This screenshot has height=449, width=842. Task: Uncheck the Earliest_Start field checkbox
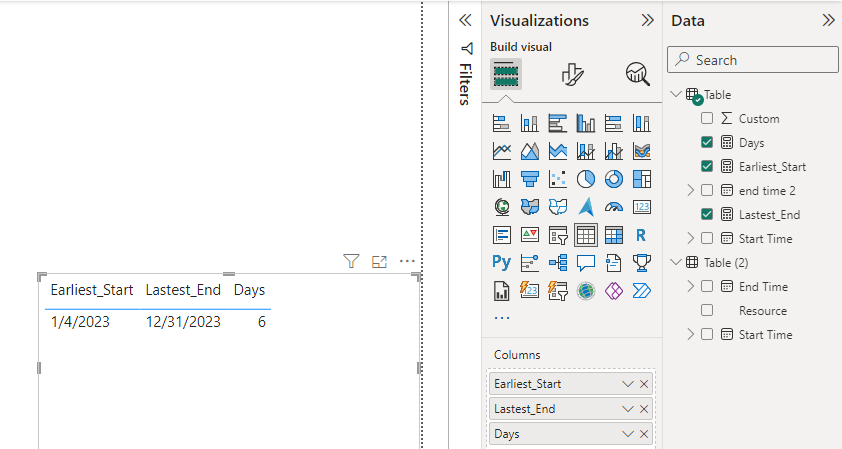point(707,166)
